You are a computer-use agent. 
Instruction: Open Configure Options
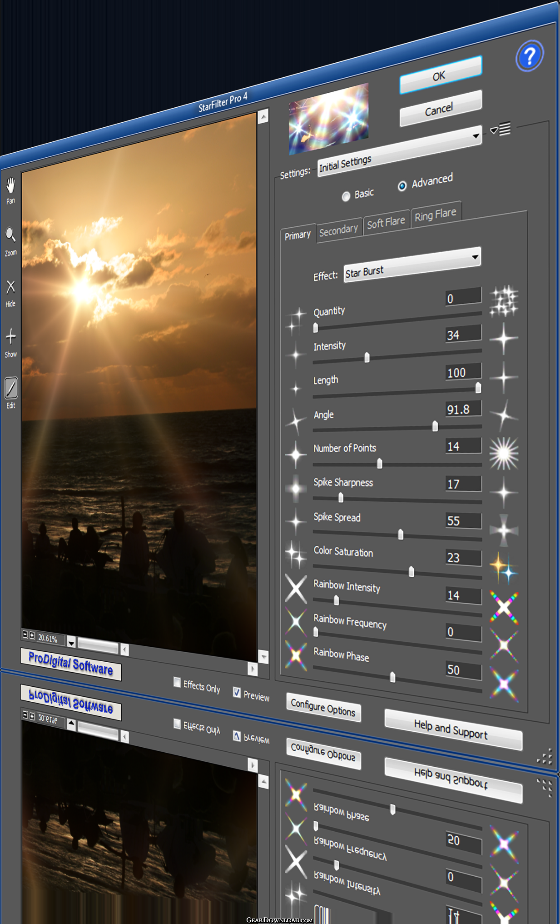(x=323, y=707)
